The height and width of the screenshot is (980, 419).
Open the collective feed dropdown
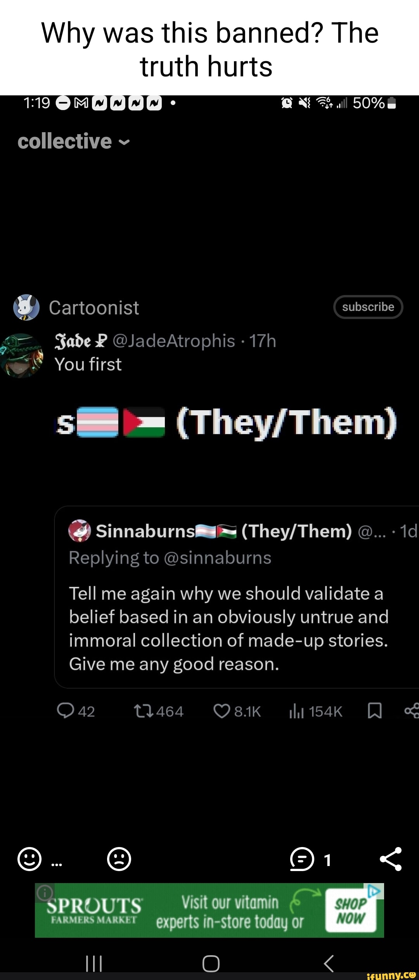click(74, 141)
